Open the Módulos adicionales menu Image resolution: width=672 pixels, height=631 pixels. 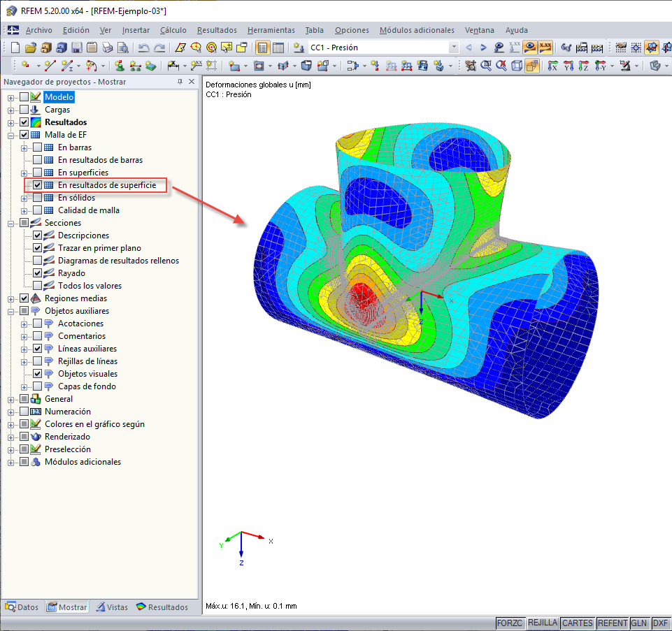[x=417, y=30]
